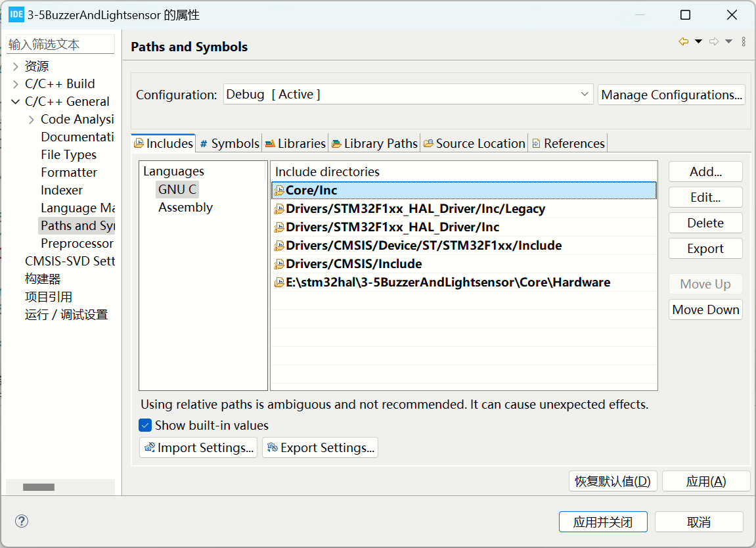Switch to the Library Paths tab
This screenshot has width=756, height=548.
[x=374, y=143]
